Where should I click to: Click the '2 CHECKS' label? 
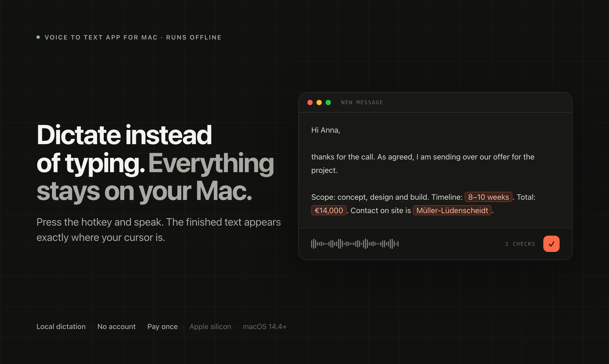point(520,244)
